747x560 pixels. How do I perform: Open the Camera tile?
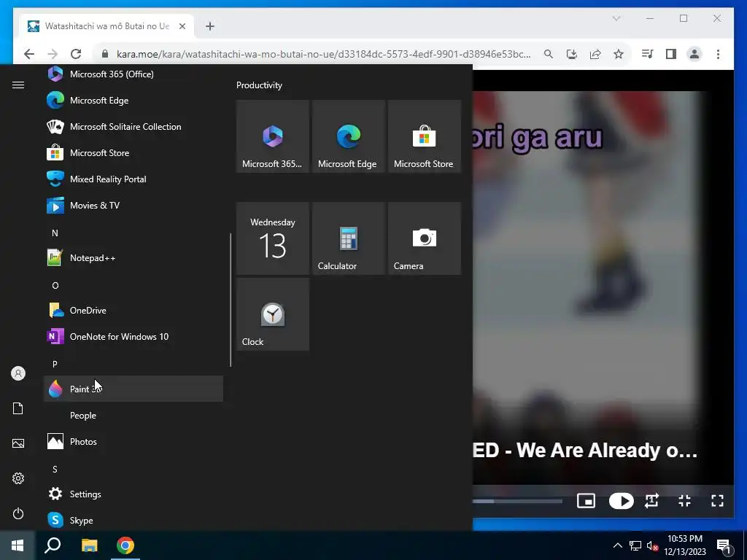click(425, 238)
